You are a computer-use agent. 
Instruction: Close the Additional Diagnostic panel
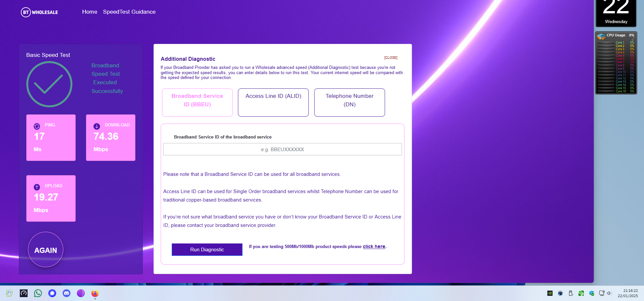tap(390, 58)
